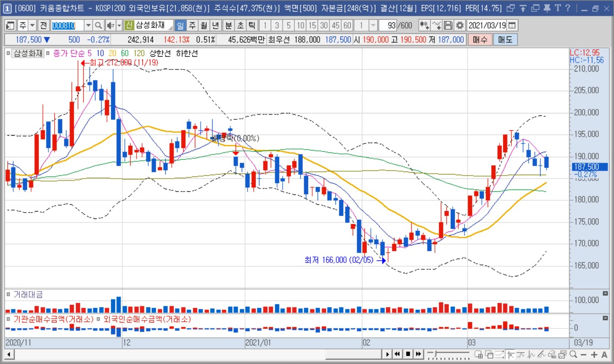The width and height of the screenshot is (614, 364).
Task: Open the date calendar picker icon
Action: (512, 25)
